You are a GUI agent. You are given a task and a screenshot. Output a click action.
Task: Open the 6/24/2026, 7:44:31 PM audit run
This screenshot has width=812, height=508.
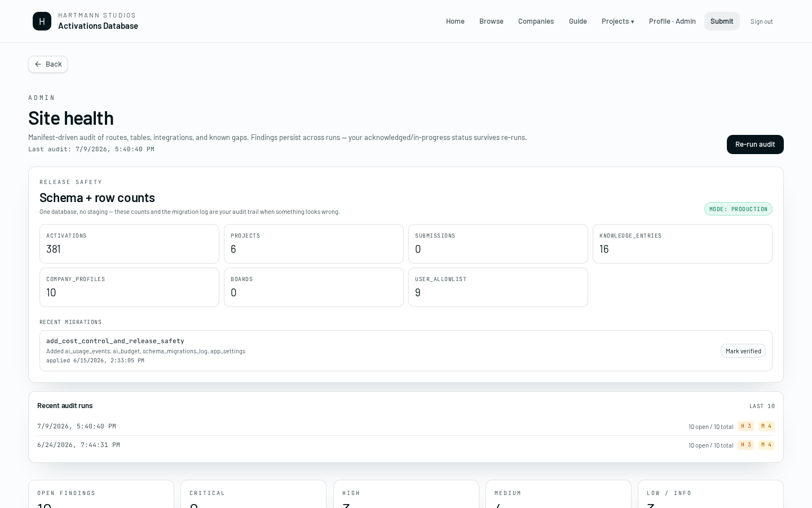click(406, 445)
